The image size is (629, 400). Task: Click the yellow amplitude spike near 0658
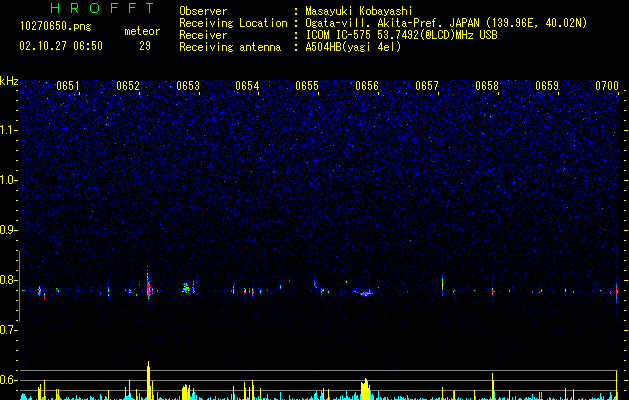[493, 386]
